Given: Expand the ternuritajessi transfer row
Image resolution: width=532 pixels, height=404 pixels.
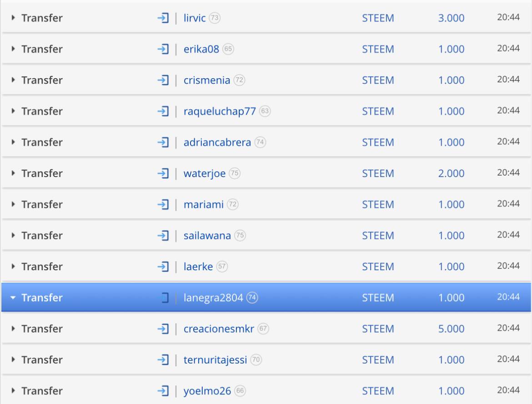Looking at the screenshot, I should (13, 359).
